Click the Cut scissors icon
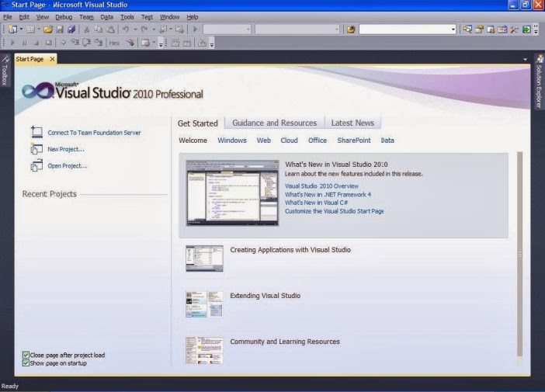The height and width of the screenshot is (392, 545). [x=86, y=29]
